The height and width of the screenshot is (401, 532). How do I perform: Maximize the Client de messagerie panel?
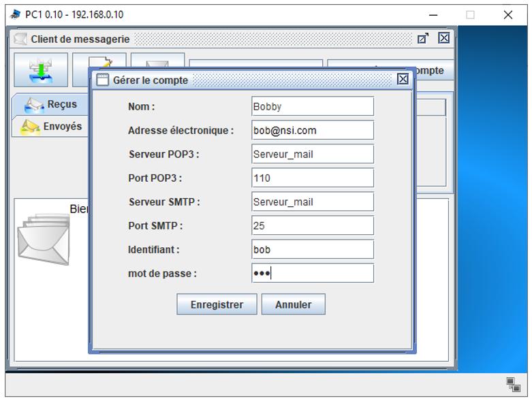423,39
